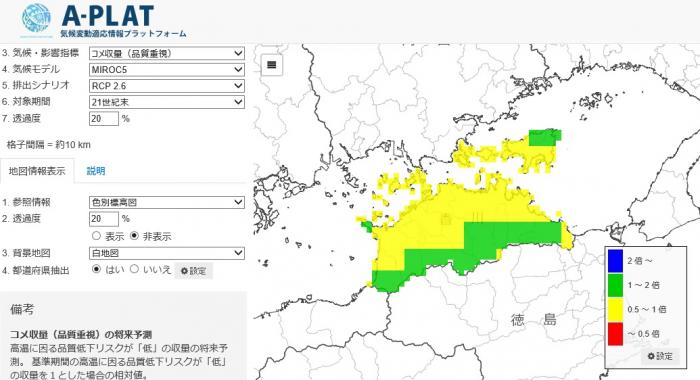
Task: Click the blue 2倍～ legend swatch
Action: pyautogui.click(x=615, y=261)
